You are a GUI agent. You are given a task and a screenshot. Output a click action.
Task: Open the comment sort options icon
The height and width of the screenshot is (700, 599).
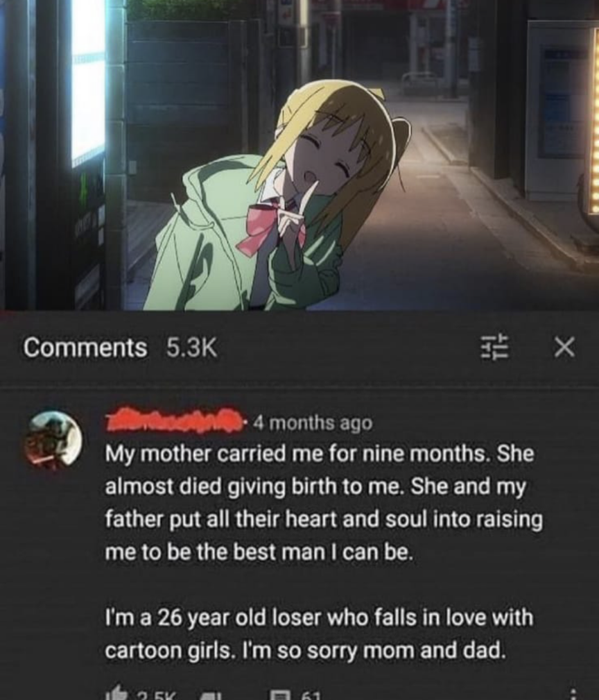point(494,347)
